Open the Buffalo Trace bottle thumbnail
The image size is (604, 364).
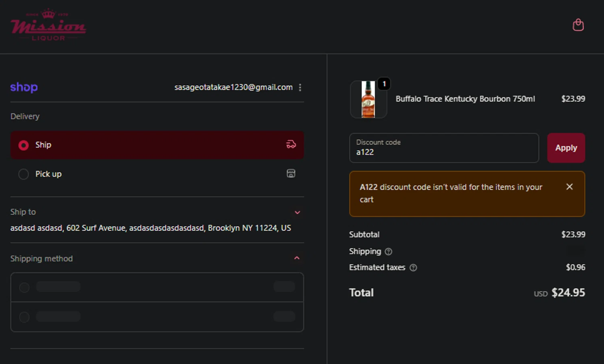(368, 99)
